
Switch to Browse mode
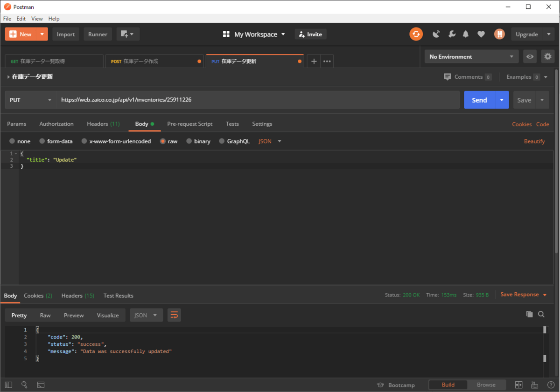[x=486, y=385]
